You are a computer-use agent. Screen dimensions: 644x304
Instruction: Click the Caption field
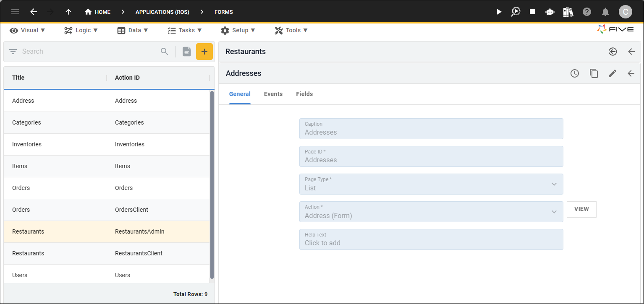[431, 129]
